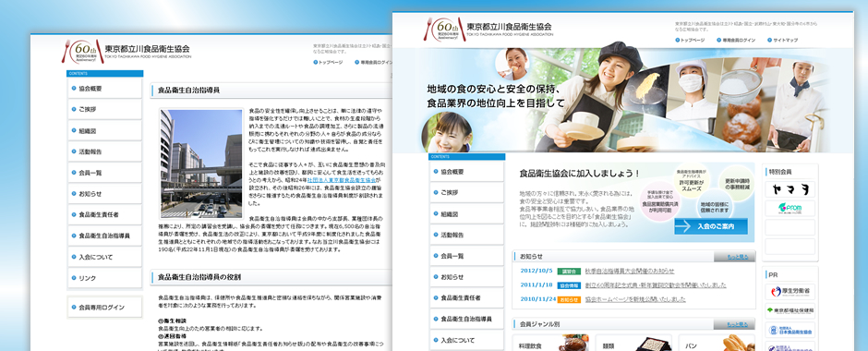
Task: Open サイトマップ link in front window header
Action: tap(782, 41)
